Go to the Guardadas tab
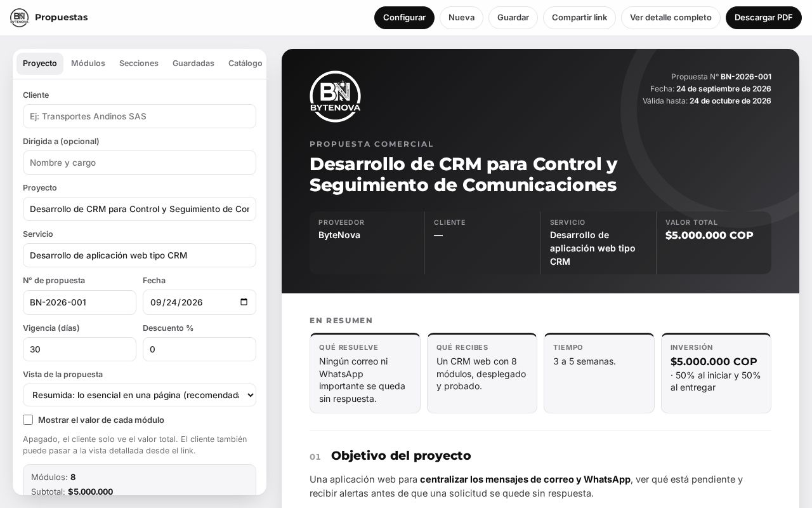This screenshot has width=812, height=508. pos(193,63)
